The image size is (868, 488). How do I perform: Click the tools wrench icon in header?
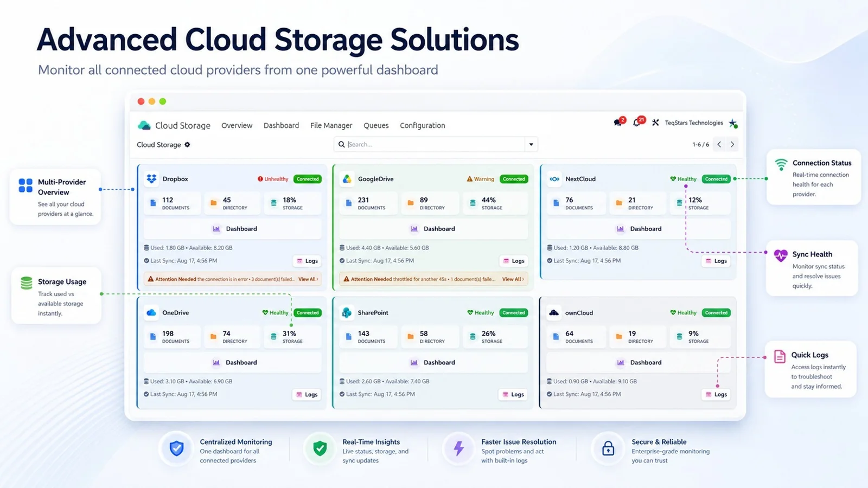pyautogui.click(x=655, y=123)
